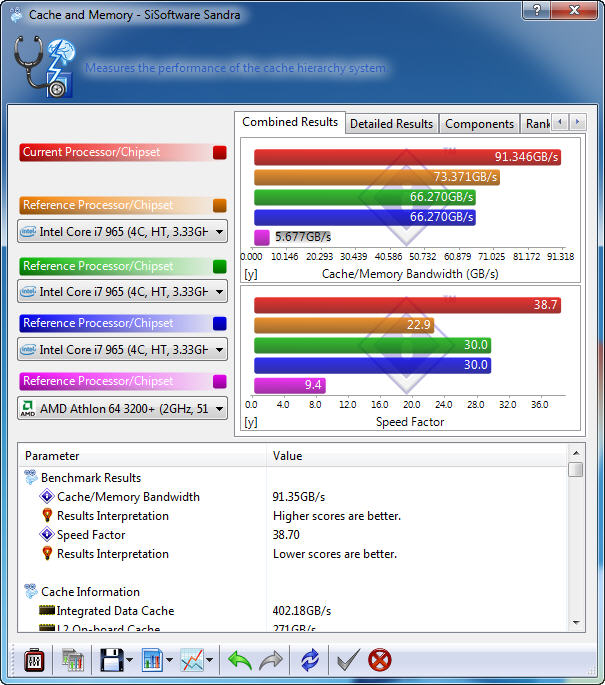
Task: Click the grey checkmark OK icon
Action: click(349, 660)
